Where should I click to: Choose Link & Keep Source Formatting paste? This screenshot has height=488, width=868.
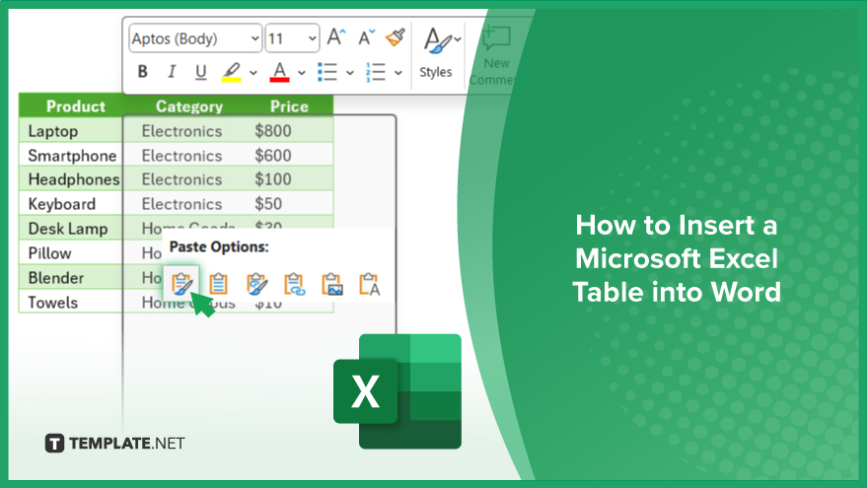256,284
